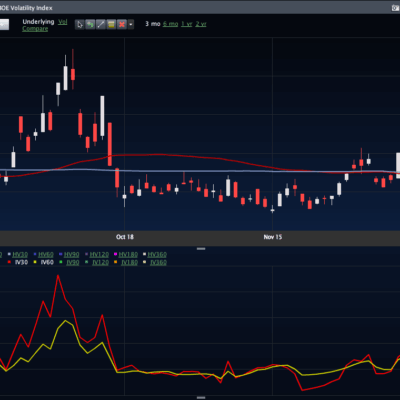Toggle the HV30 series
This screenshot has height=400, width=400.
point(20,255)
